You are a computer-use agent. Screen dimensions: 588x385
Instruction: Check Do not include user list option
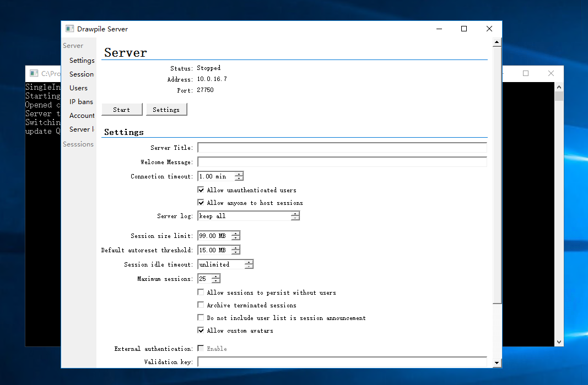pos(201,317)
